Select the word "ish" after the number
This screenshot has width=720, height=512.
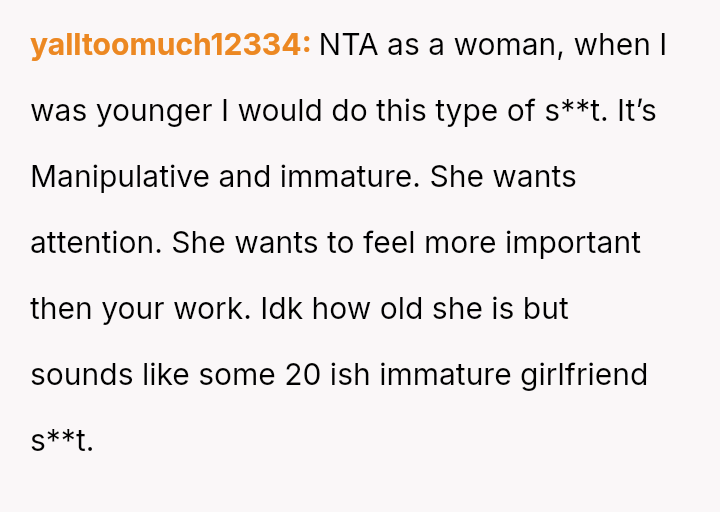point(355,375)
